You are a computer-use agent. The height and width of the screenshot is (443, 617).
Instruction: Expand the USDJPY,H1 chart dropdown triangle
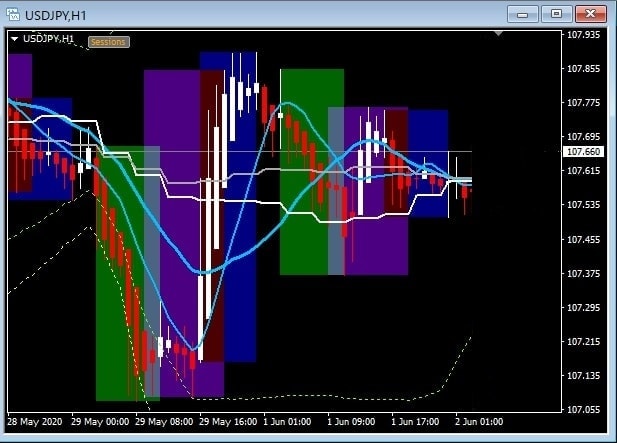(x=14, y=38)
